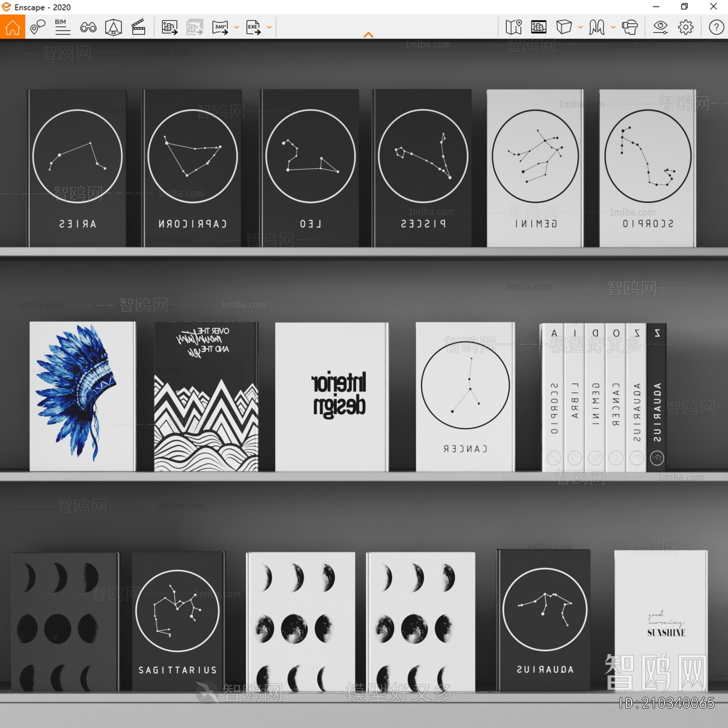Click the orange Home button
Viewport: 728px width, 728px height.
tap(12, 27)
